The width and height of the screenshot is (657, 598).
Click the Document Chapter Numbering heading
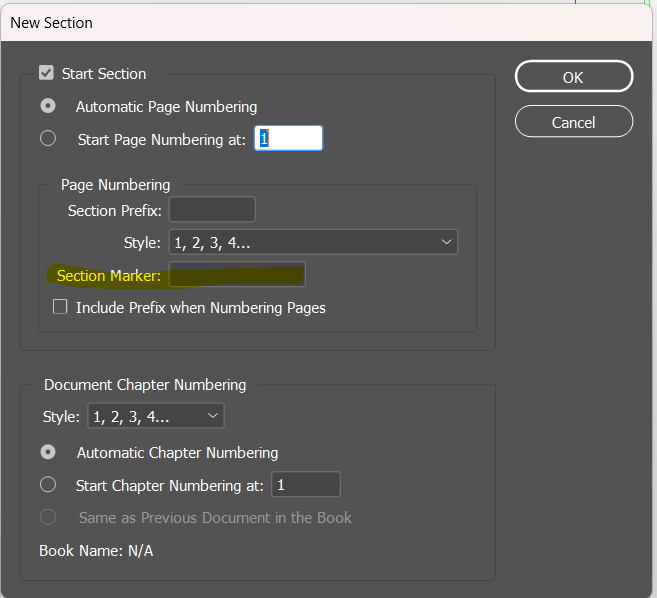coord(145,385)
